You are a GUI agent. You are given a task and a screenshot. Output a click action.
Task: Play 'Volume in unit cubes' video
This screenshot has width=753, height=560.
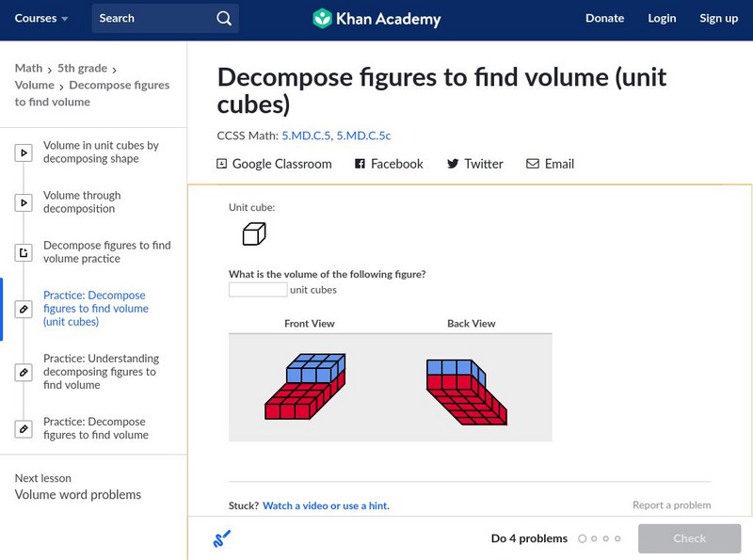pyautogui.click(x=101, y=152)
